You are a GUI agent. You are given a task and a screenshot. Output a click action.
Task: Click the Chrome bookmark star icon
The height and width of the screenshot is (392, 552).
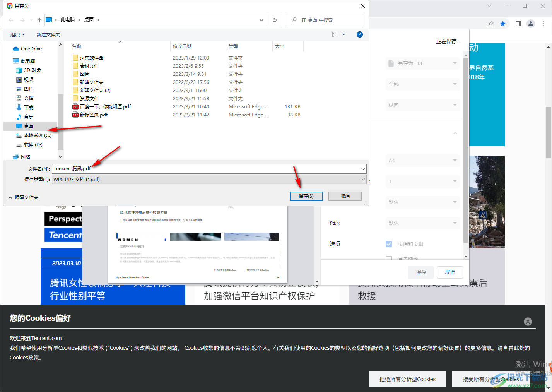click(503, 24)
